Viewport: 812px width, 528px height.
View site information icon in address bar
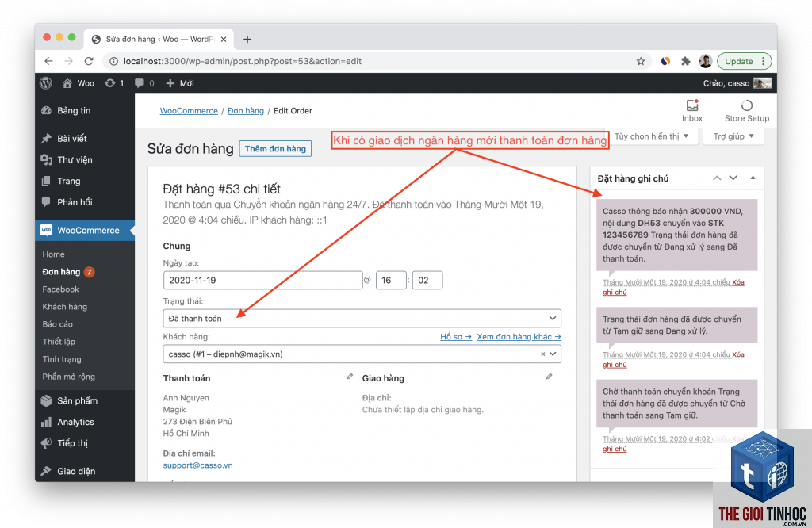[113, 61]
